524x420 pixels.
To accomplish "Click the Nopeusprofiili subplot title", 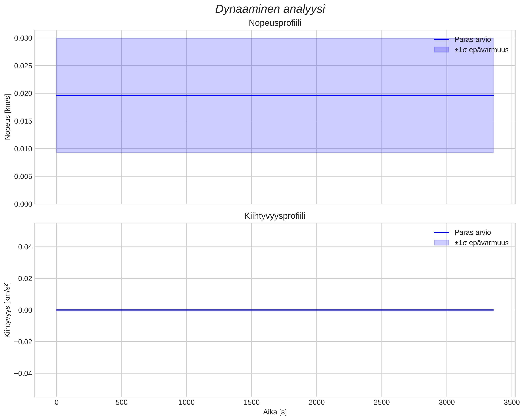I will [275, 23].
